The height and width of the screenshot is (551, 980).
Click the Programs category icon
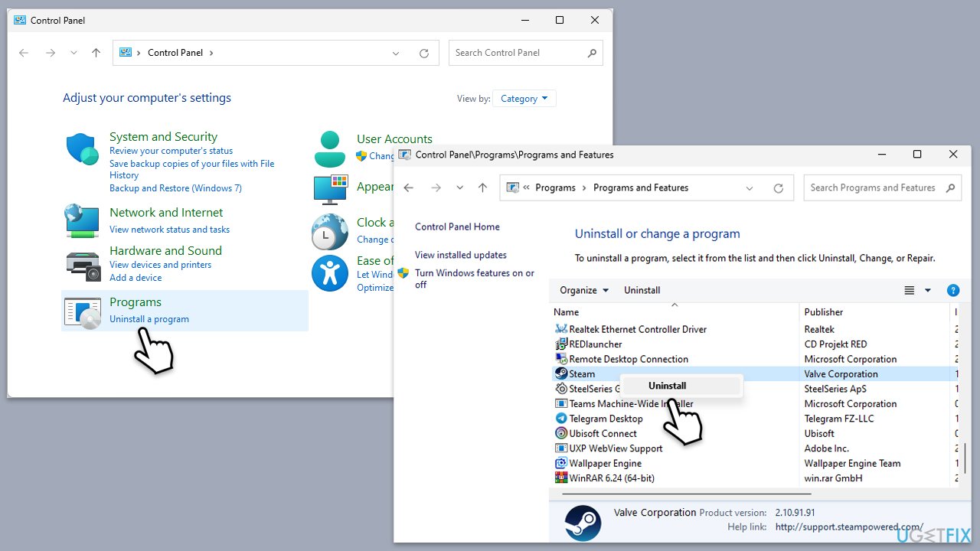pyautogui.click(x=83, y=312)
